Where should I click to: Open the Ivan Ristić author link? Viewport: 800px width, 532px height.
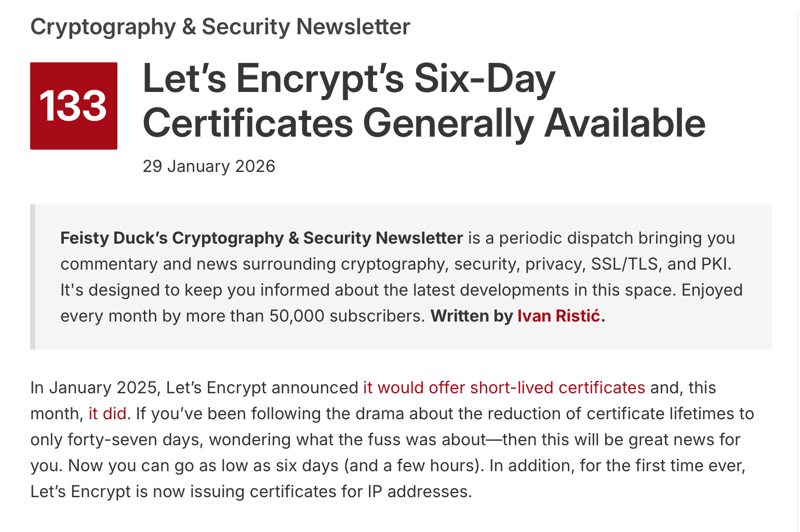point(558,316)
